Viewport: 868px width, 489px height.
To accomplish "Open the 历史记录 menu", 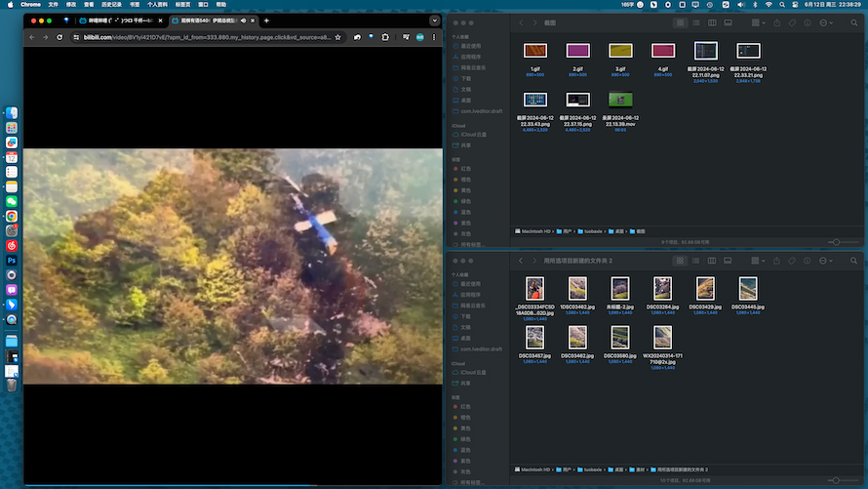I will pos(111,5).
